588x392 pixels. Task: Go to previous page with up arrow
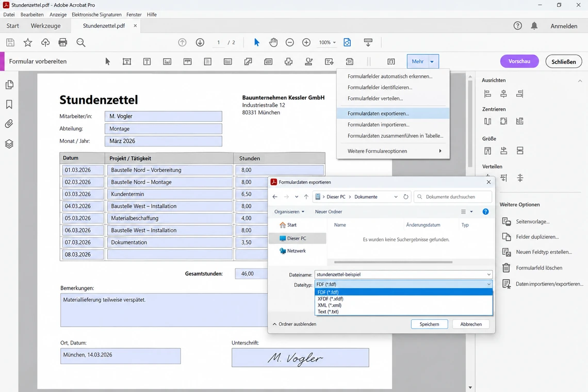click(x=182, y=42)
